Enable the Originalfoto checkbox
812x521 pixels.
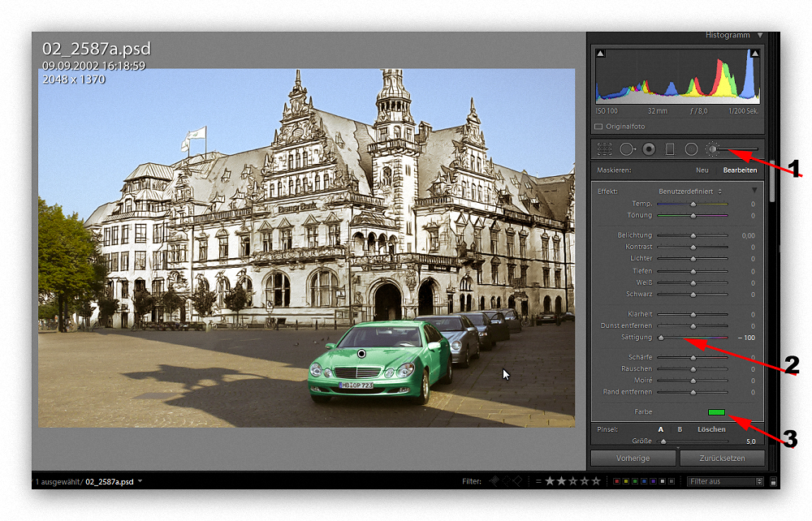[598, 127]
